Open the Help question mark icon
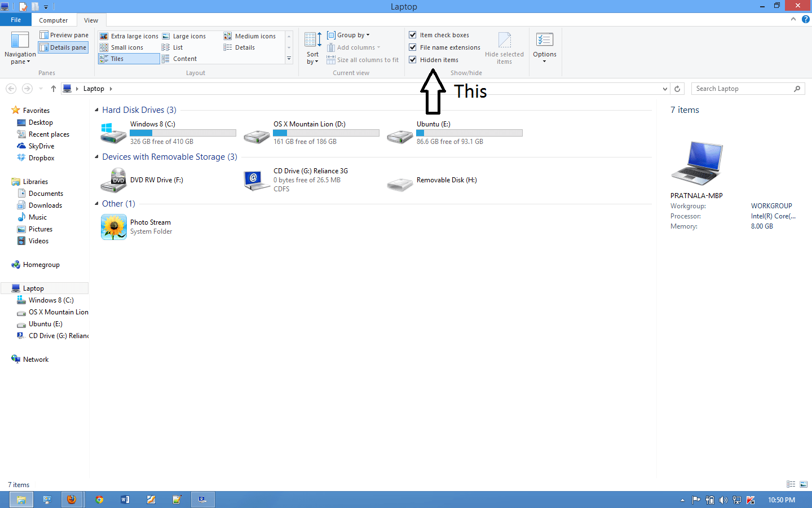This screenshot has width=812, height=508. point(805,19)
